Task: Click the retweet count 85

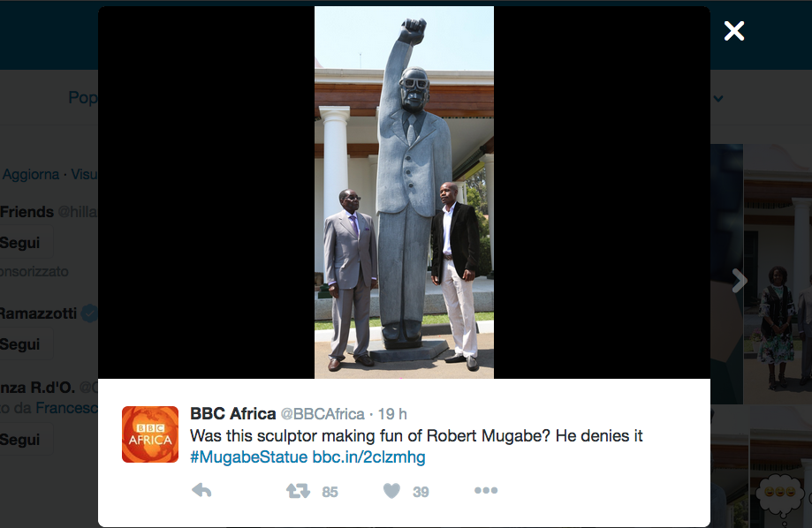Action: pyautogui.click(x=330, y=492)
